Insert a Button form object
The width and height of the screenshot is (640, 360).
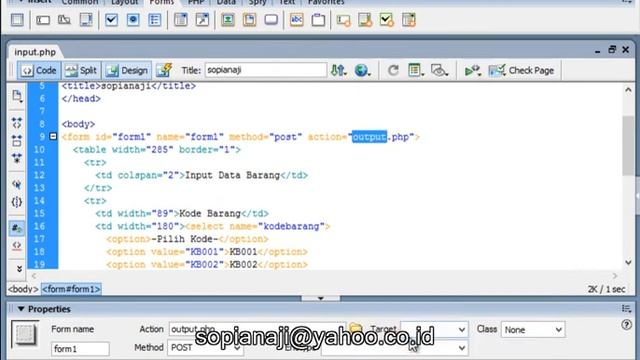click(x=271, y=20)
